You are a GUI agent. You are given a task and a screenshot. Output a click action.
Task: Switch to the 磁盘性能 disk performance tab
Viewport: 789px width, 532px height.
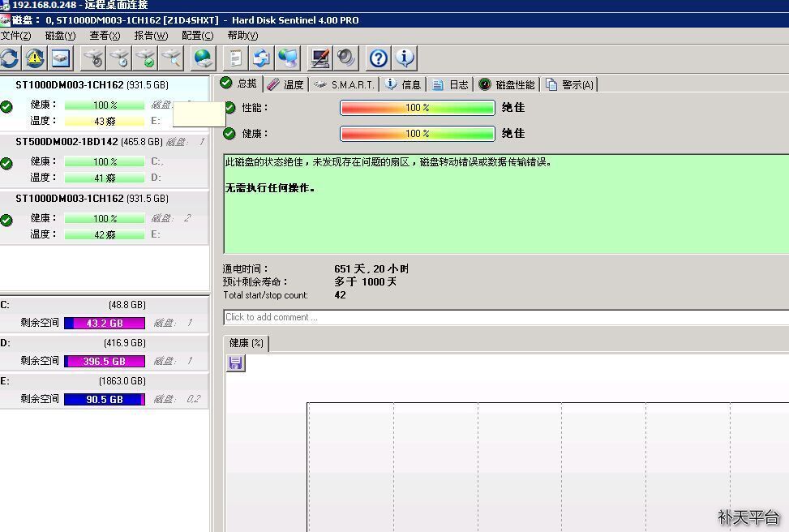click(508, 85)
